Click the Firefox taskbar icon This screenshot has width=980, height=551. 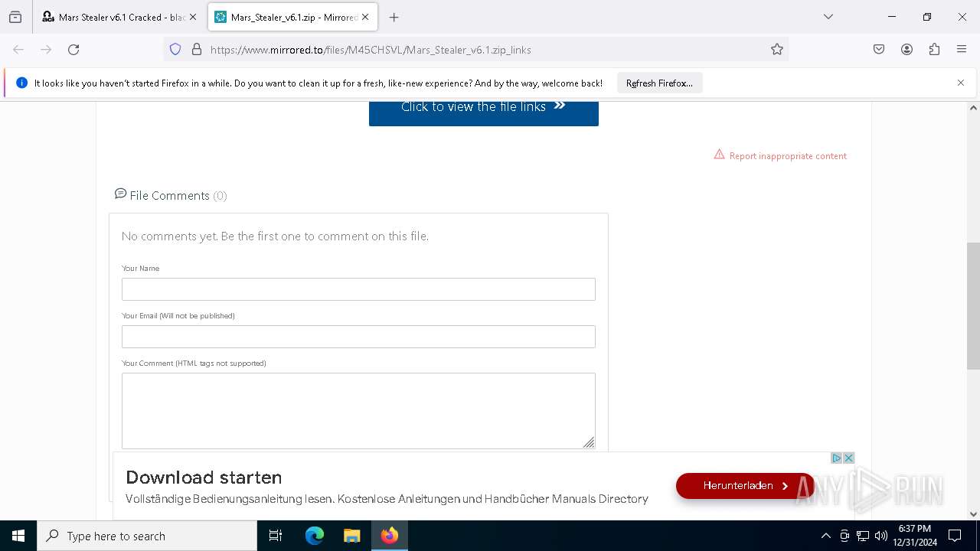coord(390,536)
